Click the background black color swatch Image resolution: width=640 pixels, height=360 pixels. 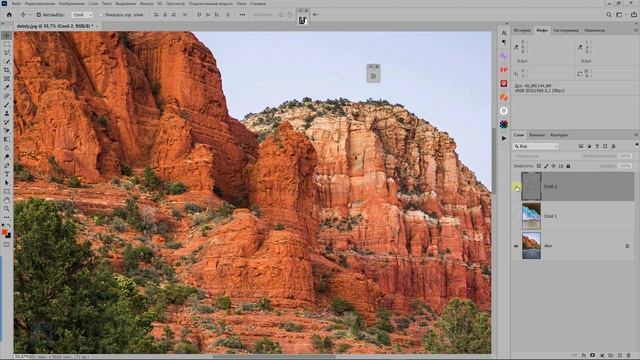pos(8,236)
